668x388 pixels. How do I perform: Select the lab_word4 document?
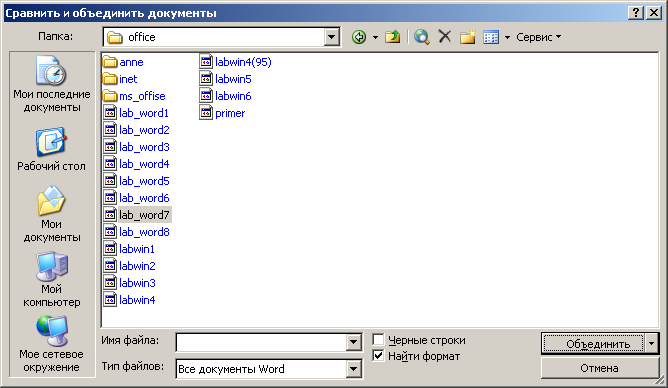tap(136, 164)
